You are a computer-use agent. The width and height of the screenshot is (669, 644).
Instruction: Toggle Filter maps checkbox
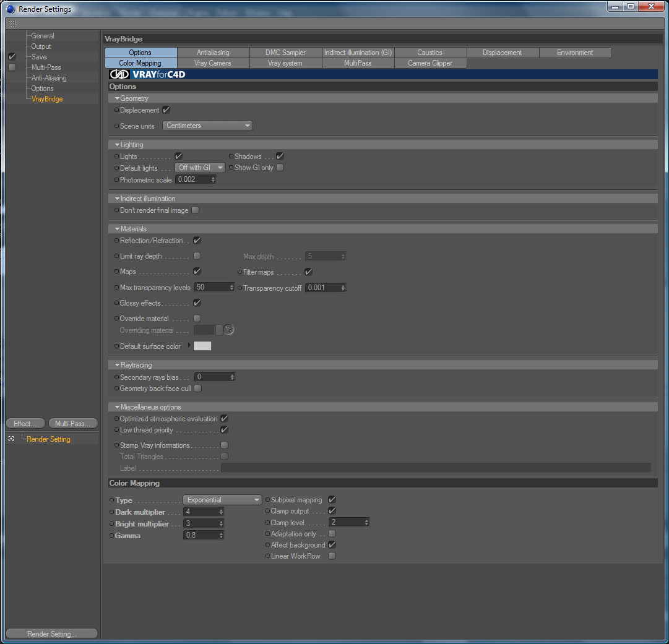coord(308,272)
